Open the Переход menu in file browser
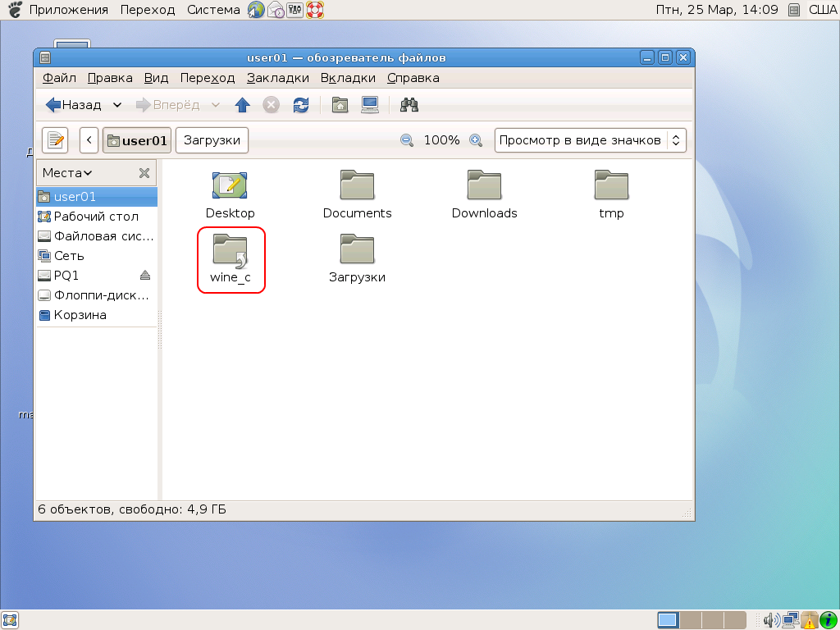This screenshot has width=840, height=630. 208,78
